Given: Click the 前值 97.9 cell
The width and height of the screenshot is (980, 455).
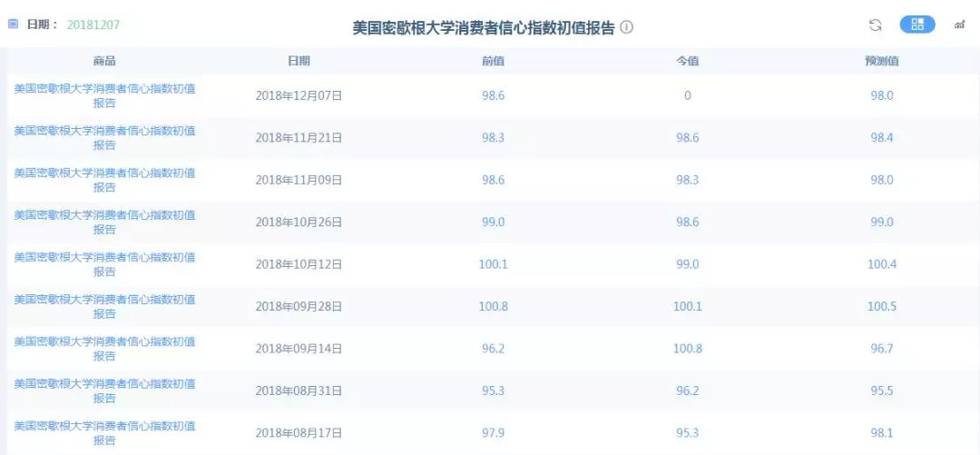Looking at the screenshot, I should tap(493, 432).
